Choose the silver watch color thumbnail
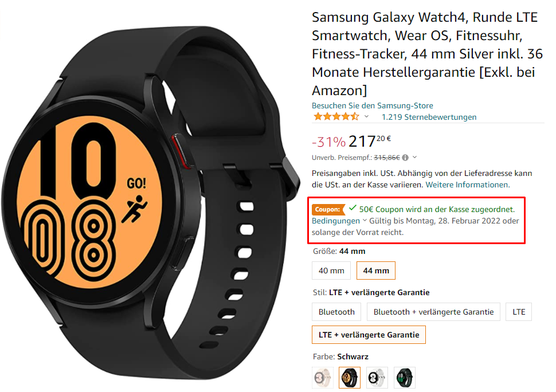556x392 pixels. point(377,378)
